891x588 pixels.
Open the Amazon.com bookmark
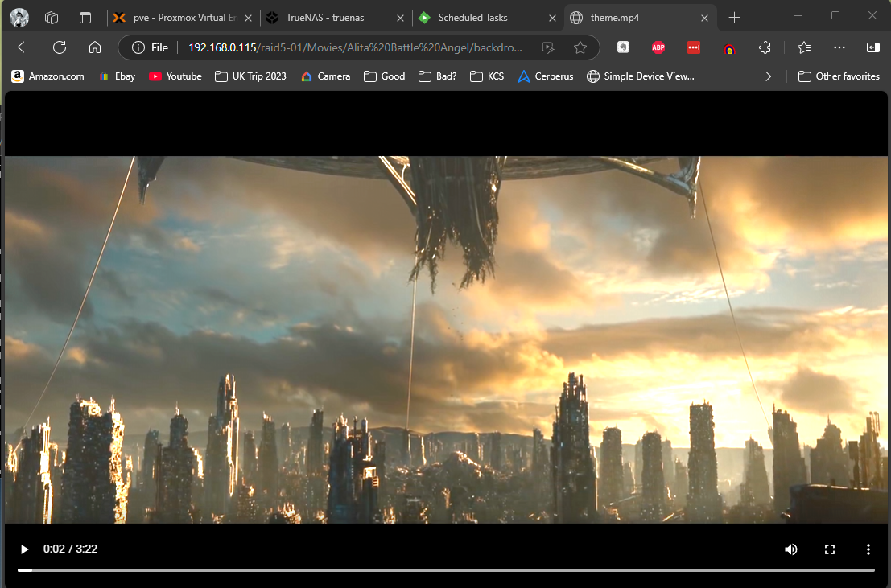pyautogui.click(x=47, y=76)
